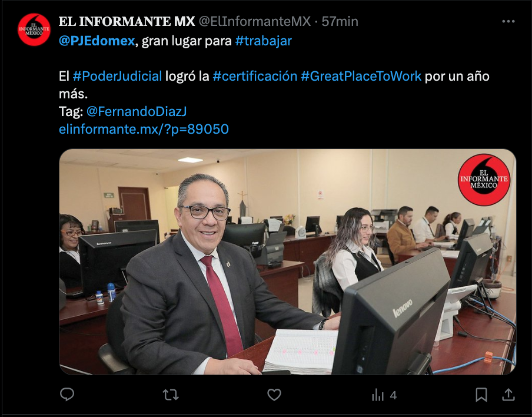Click El Informante profile avatar

tap(34, 29)
